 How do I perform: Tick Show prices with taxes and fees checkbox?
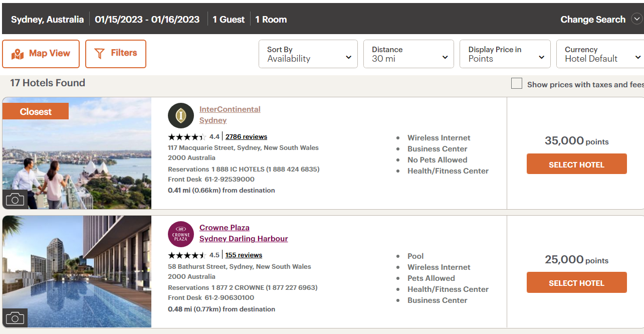(x=517, y=83)
